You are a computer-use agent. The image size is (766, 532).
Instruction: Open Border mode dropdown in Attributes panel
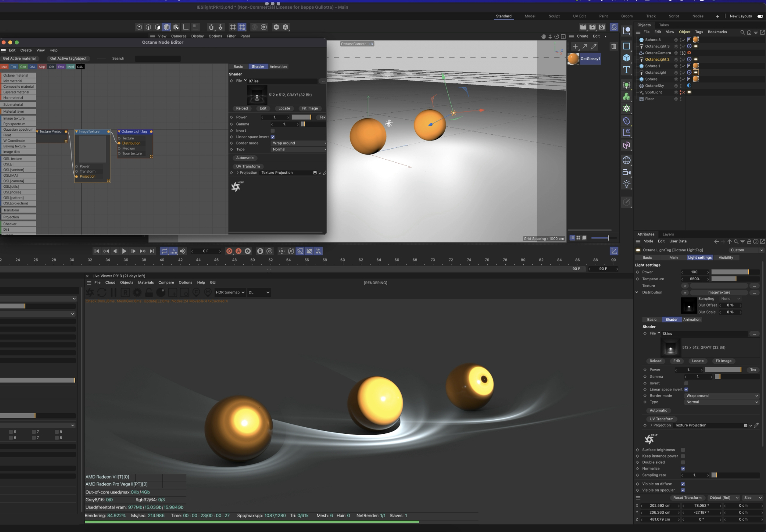point(722,396)
